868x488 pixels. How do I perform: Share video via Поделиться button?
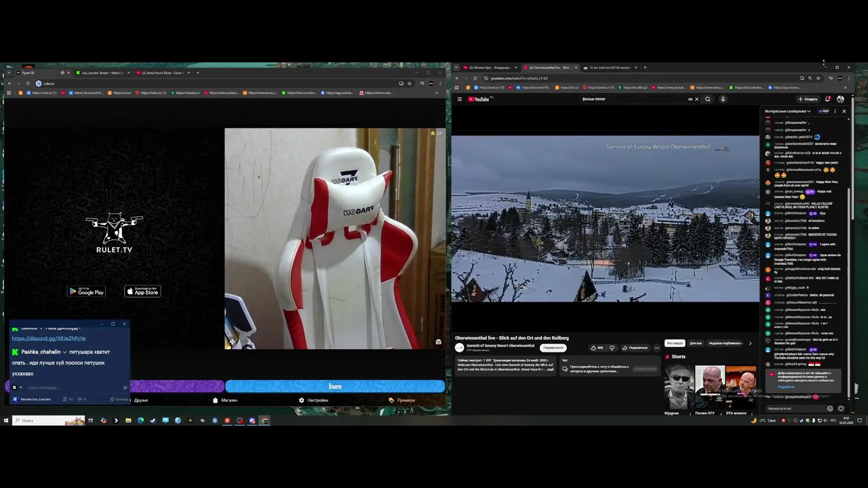pos(635,348)
